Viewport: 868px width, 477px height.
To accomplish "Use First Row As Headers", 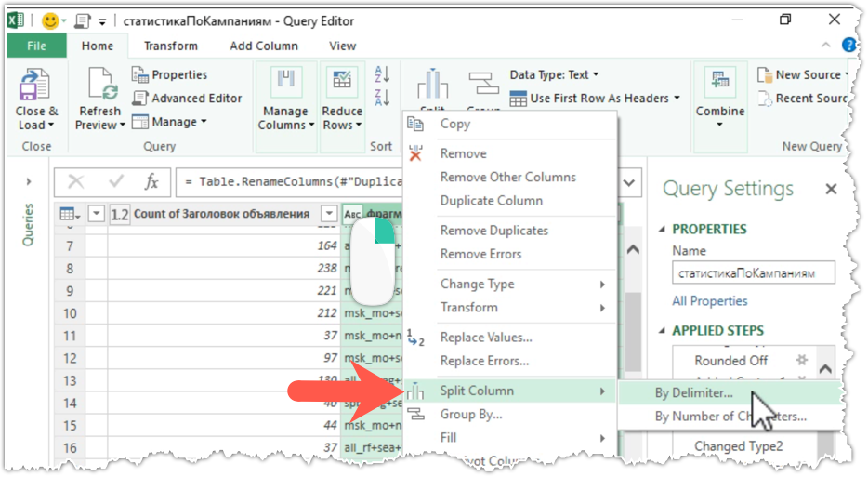I will point(595,99).
